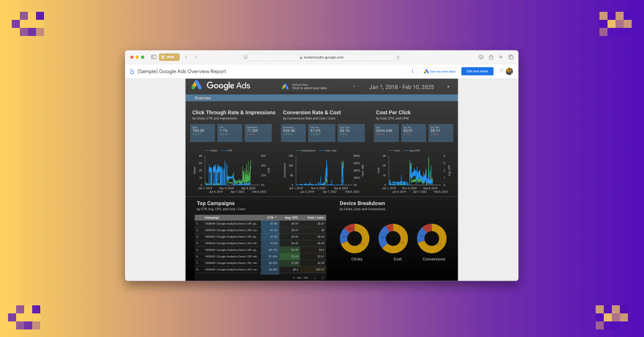Show the tab overview icon
This screenshot has height=337, width=644.
[511, 57]
